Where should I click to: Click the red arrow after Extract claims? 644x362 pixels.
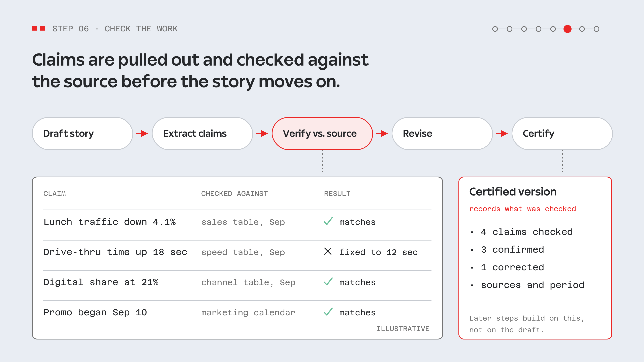point(262,133)
